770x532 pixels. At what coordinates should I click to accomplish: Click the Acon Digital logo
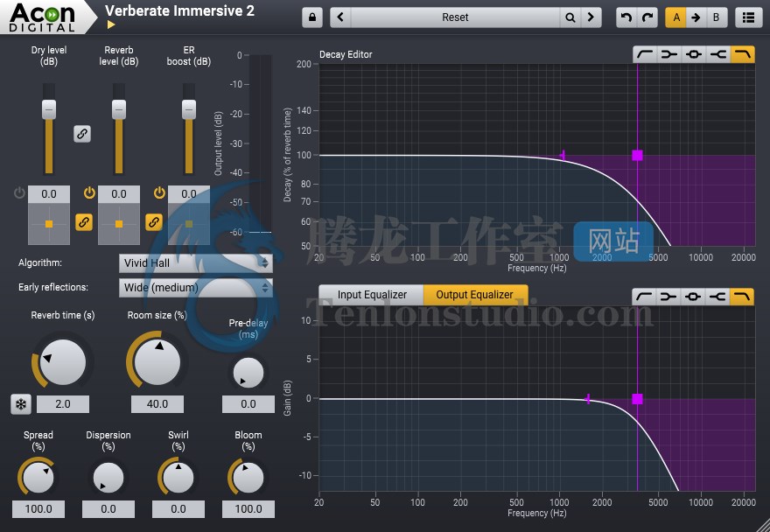pos(43,17)
